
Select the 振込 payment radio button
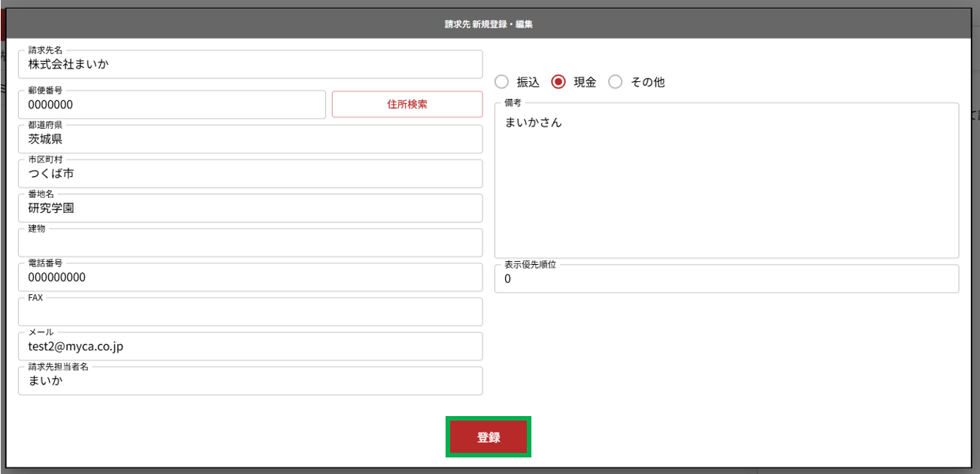(502, 82)
